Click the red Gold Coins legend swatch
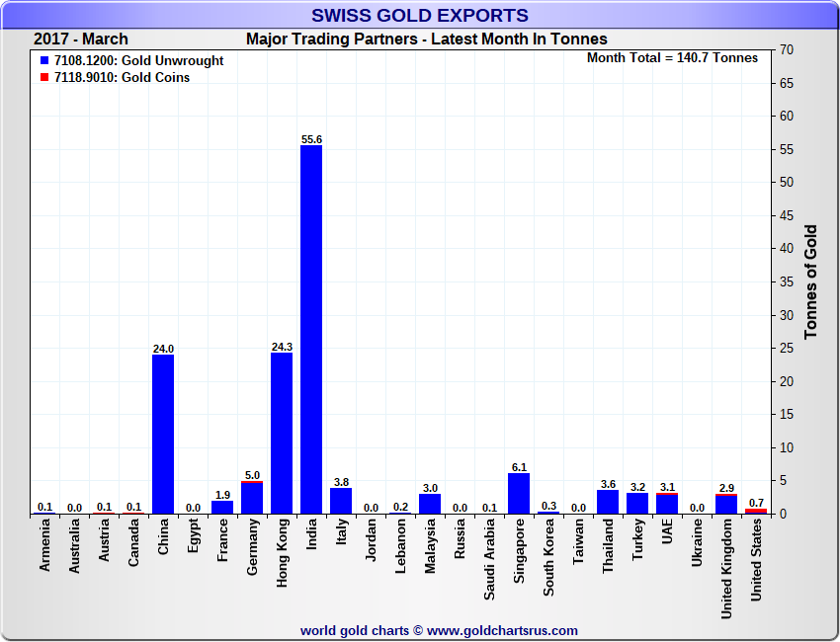 click(44, 78)
